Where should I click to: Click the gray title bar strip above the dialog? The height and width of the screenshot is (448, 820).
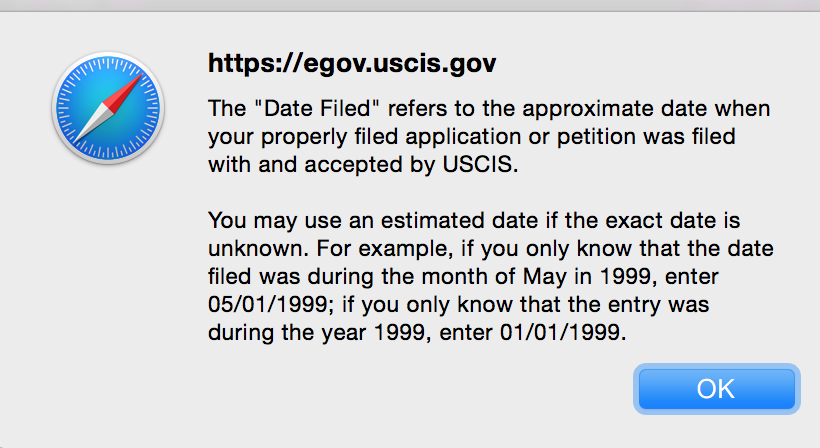(410, 5)
